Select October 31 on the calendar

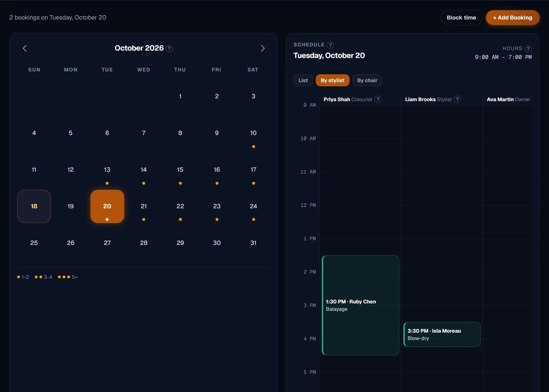point(253,243)
